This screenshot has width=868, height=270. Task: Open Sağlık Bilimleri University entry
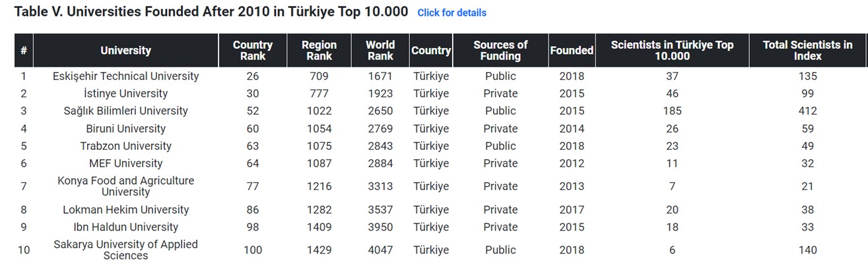click(125, 111)
